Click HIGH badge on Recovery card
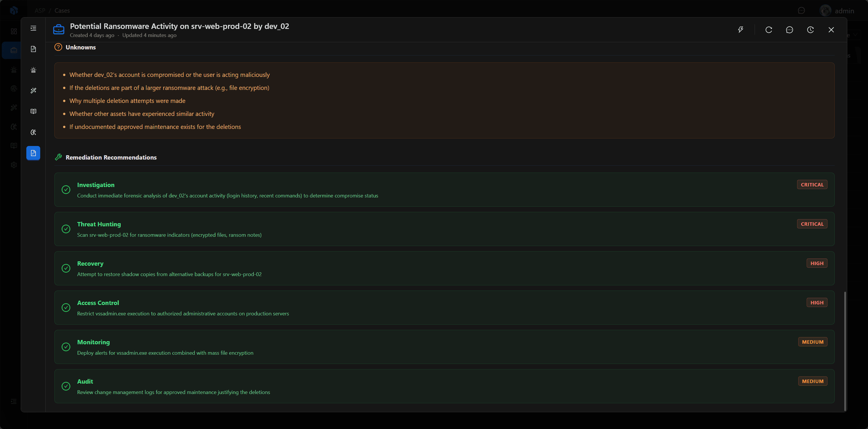 coord(817,263)
